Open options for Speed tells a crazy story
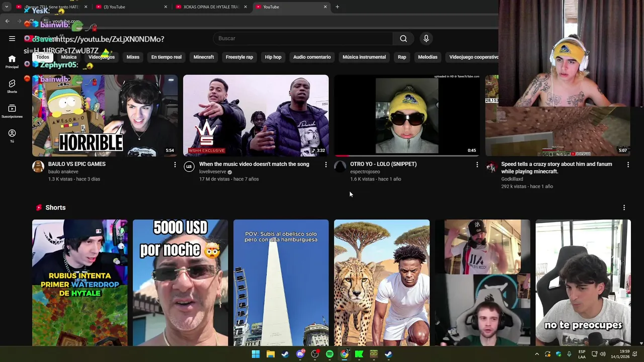644x362 pixels. tap(628, 164)
